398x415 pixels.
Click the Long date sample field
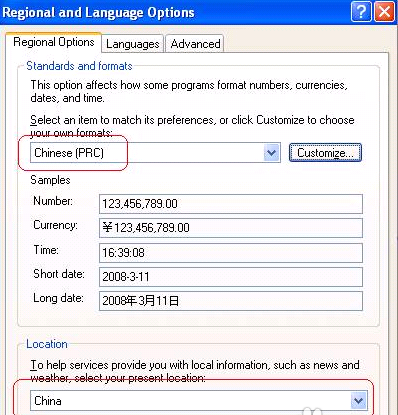coord(231,301)
